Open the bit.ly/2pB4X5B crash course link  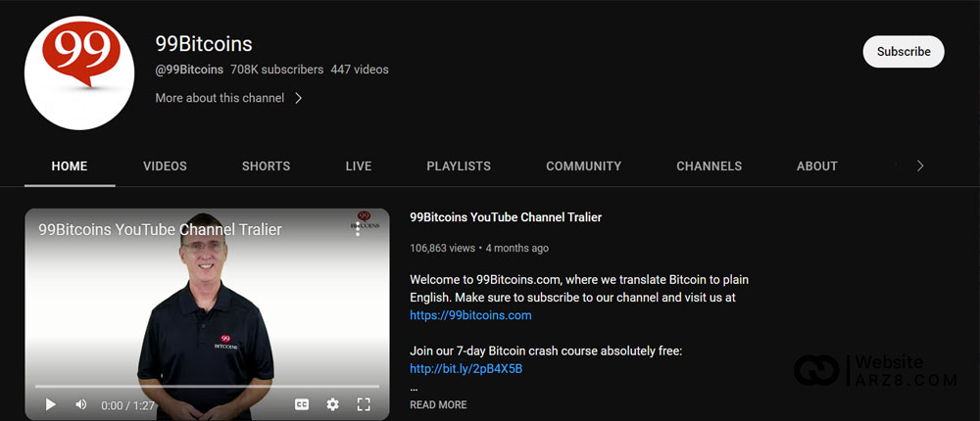pos(466,369)
